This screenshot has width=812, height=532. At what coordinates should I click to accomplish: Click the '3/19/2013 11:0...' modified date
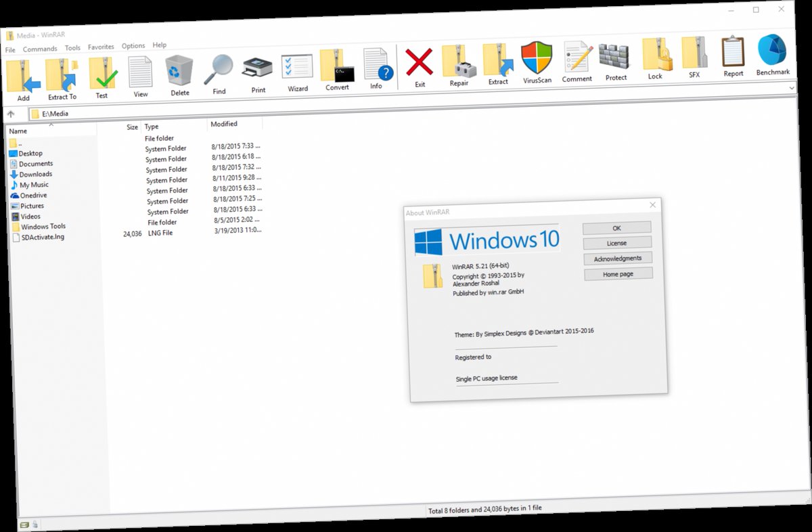pyautogui.click(x=238, y=230)
